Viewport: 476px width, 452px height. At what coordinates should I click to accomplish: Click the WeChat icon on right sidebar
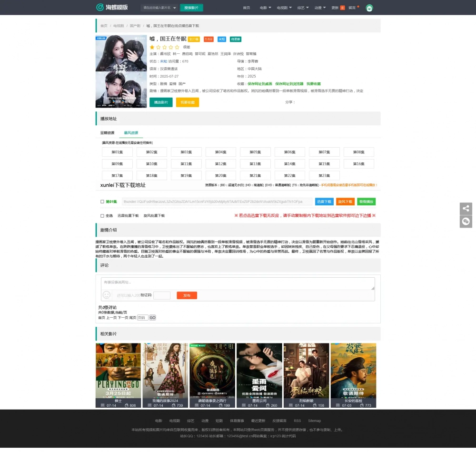[x=466, y=221]
